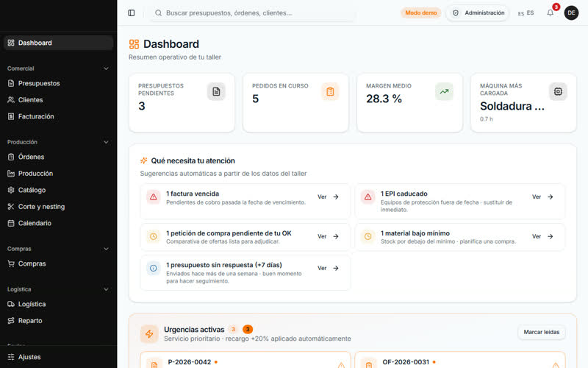Click the pedidos en curso value 5

click(x=255, y=99)
